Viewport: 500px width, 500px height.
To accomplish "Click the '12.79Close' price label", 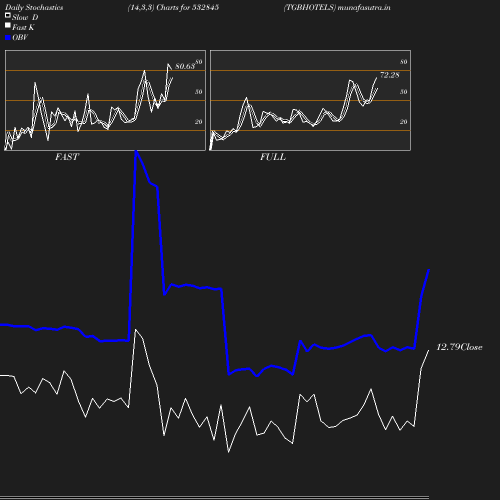I will click(459, 347).
